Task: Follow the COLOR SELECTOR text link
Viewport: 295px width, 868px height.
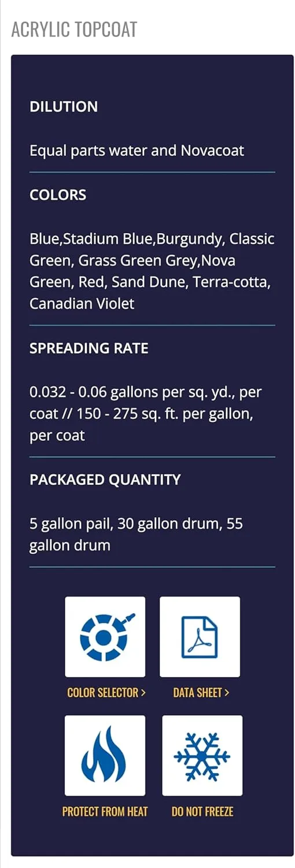Action: [x=106, y=693]
